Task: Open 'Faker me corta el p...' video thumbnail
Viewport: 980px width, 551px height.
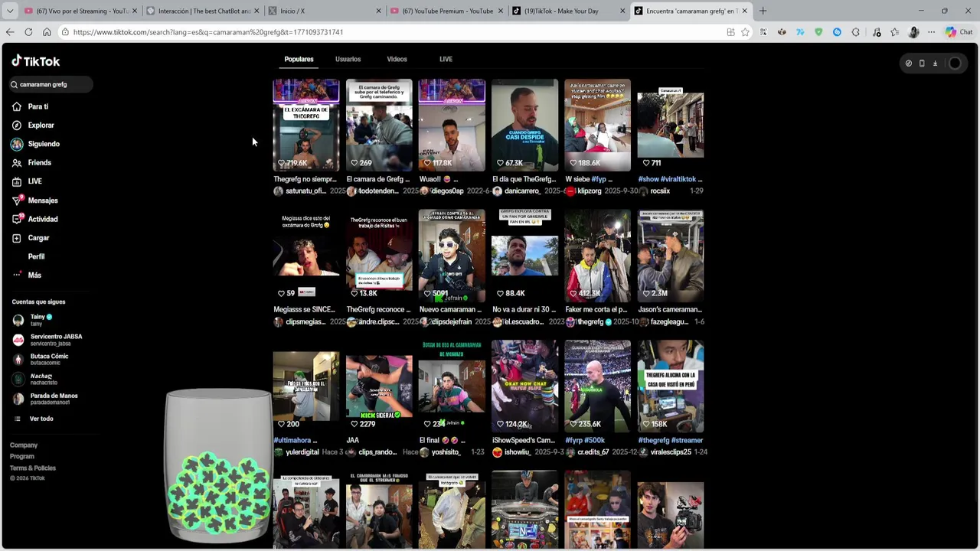Action: 598,256
